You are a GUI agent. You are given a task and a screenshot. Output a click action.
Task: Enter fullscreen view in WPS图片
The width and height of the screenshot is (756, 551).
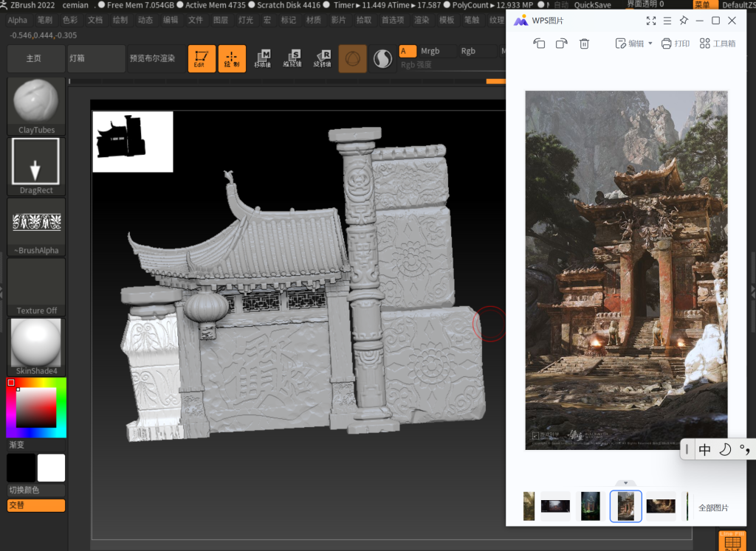click(x=651, y=21)
